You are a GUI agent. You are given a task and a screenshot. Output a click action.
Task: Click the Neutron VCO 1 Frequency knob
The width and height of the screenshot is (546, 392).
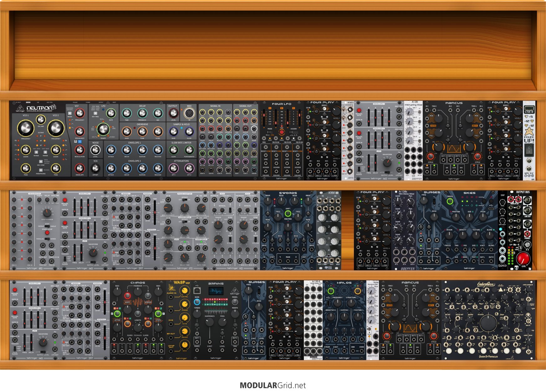[x=25, y=128]
